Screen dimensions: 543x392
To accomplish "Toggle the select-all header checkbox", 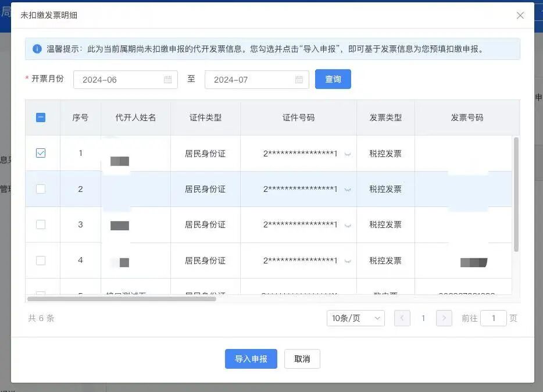I will pyautogui.click(x=41, y=117).
